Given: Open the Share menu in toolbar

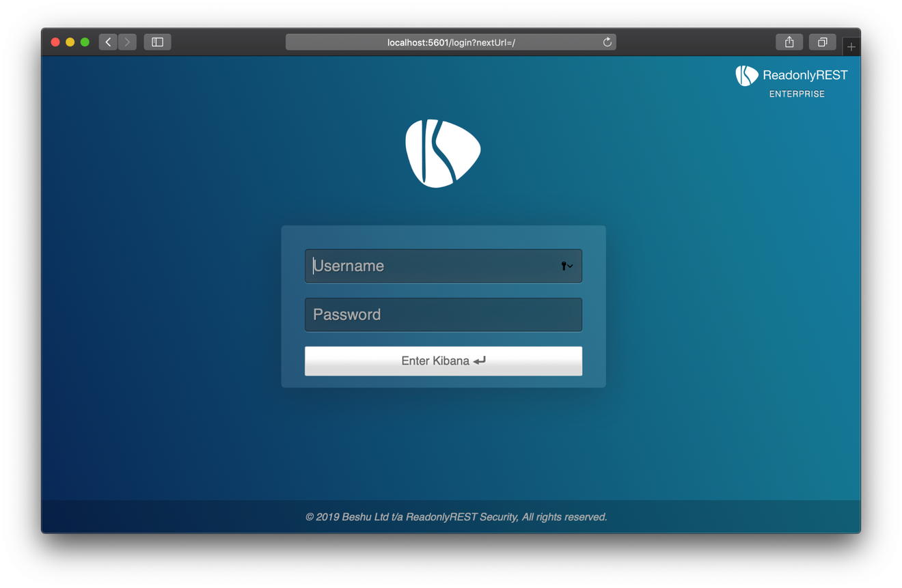Looking at the screenshot, I should point(789,42).
